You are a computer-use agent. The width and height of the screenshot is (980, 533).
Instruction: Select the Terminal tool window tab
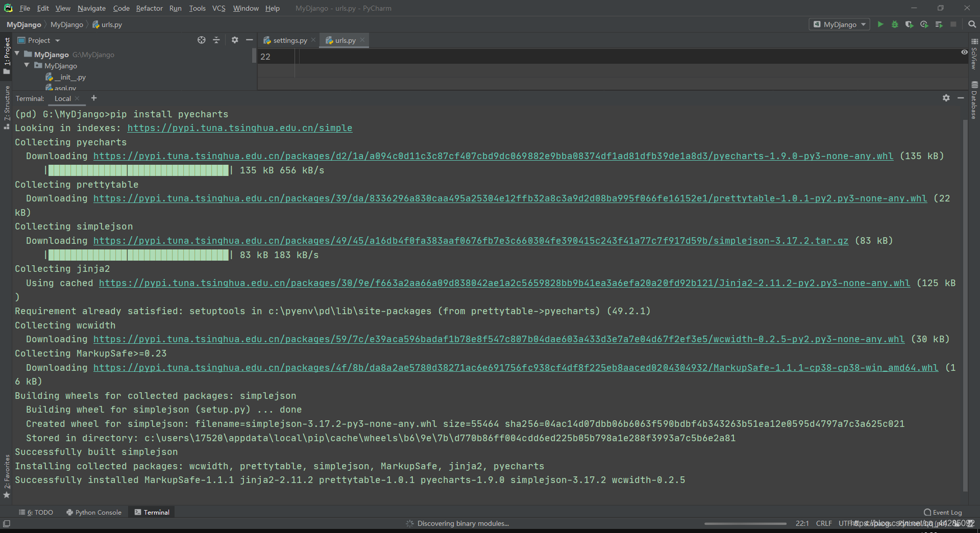pyautogui.click(x=152, y=512)
